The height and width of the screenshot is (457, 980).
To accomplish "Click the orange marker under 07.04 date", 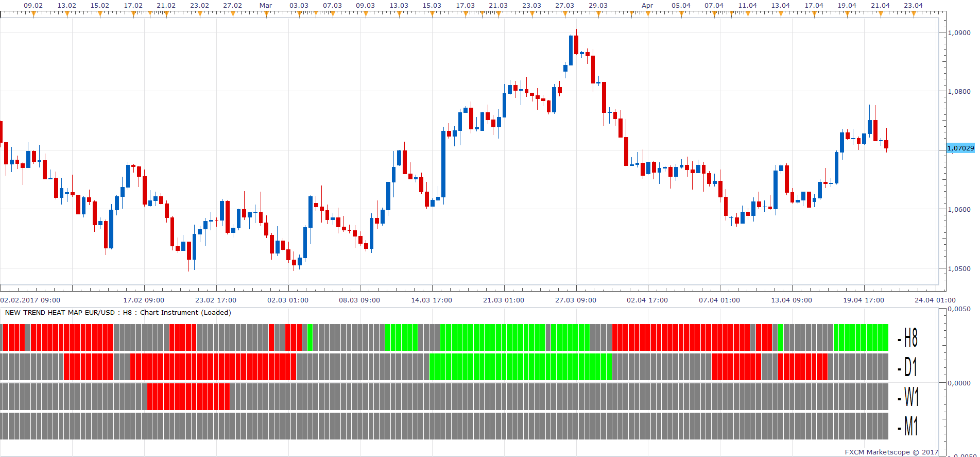I will [x=714, y=14].
